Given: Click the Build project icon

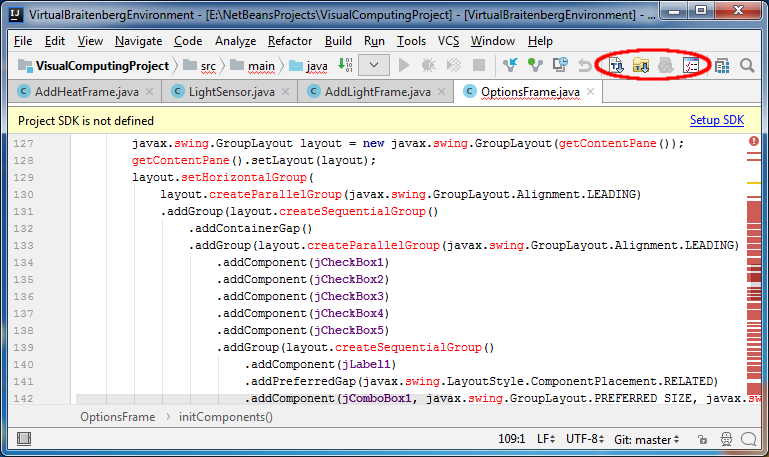Looking at the screenshot, I should [345, 65].
